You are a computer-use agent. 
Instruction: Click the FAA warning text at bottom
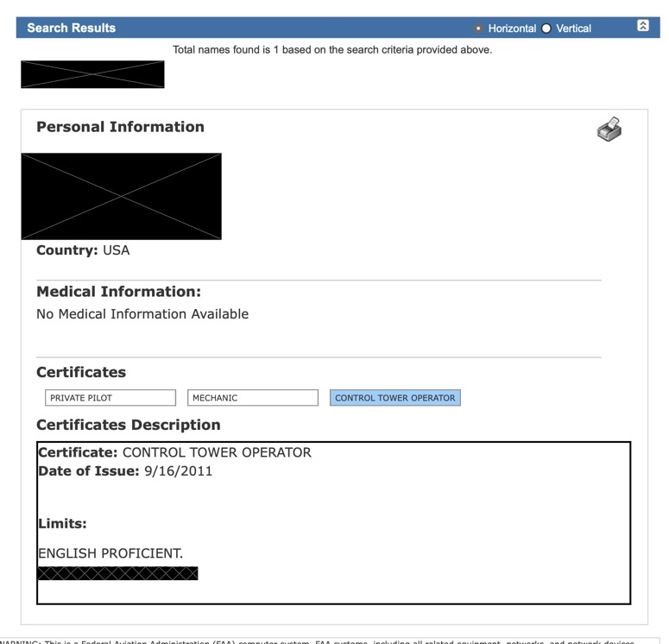[x=328, y=641]
